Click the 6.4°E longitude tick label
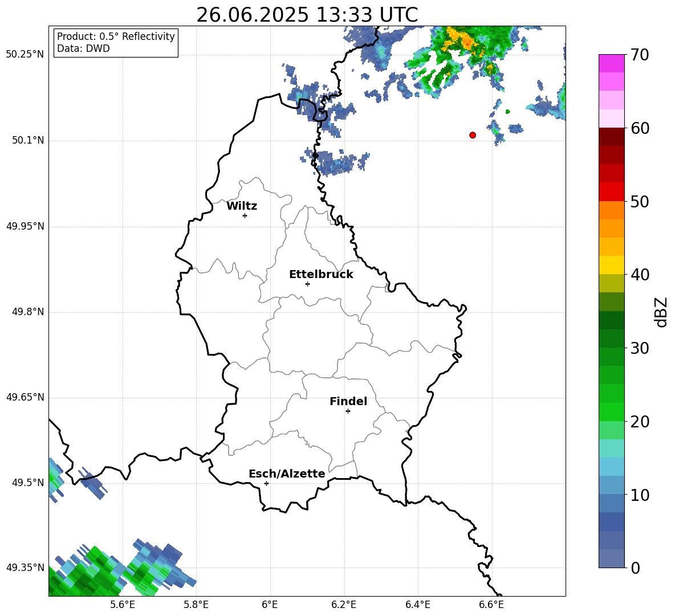 pos(417,605)
